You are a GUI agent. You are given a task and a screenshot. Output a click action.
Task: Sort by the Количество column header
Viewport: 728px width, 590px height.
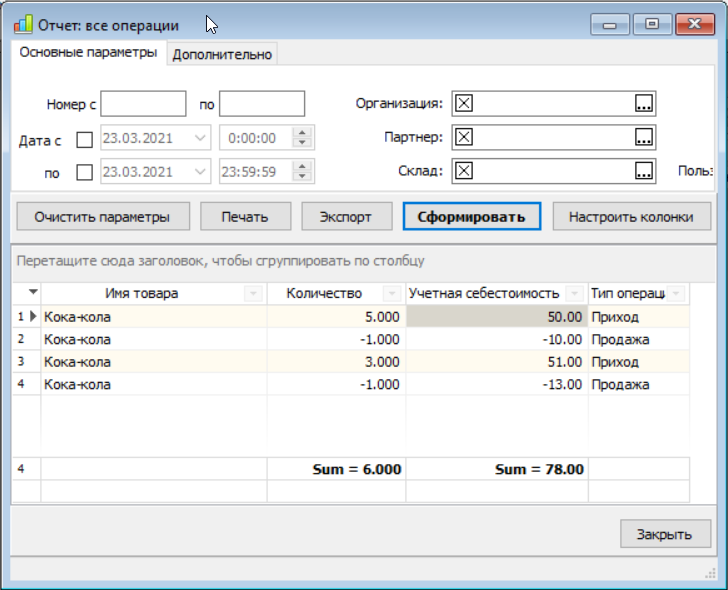324,293
